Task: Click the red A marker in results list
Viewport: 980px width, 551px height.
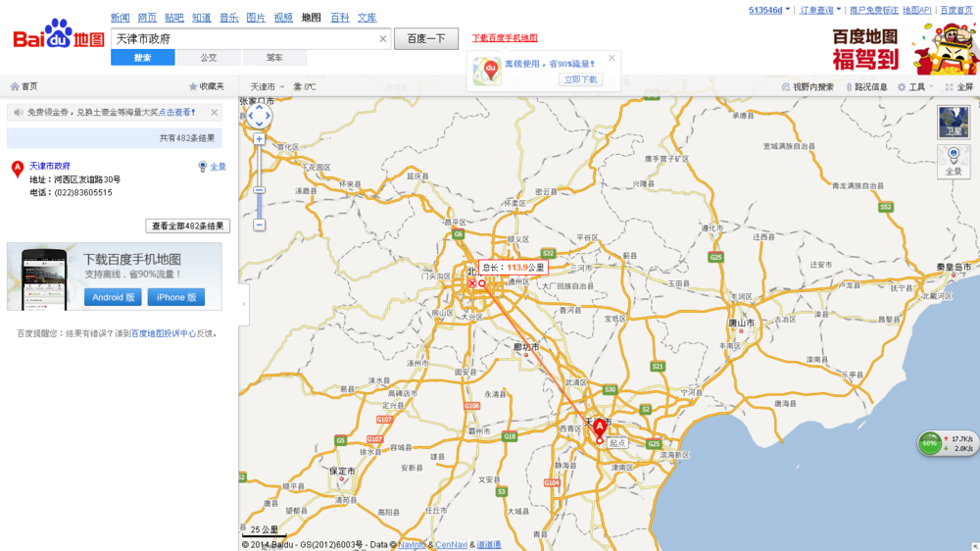Action: [18, 169]
